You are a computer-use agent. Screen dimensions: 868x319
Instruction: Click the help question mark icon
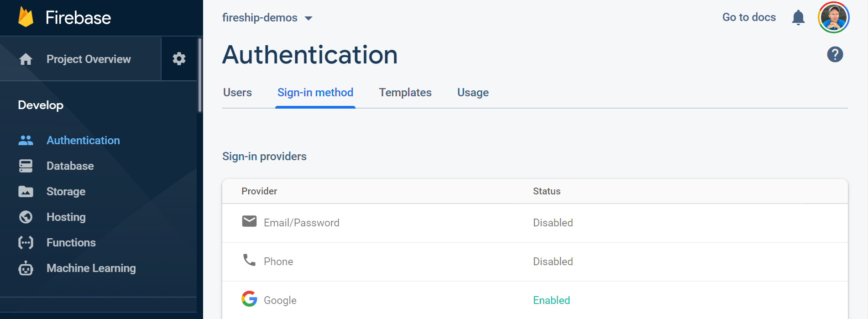pos(835,54)
